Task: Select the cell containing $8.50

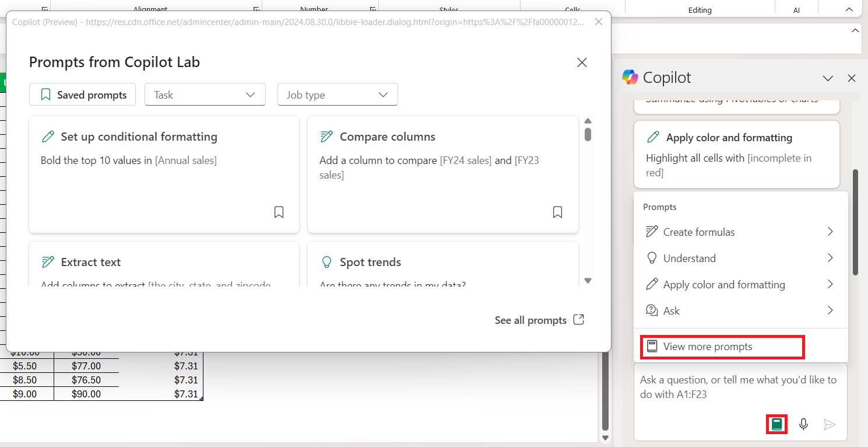Action: (x=24, y=380)
